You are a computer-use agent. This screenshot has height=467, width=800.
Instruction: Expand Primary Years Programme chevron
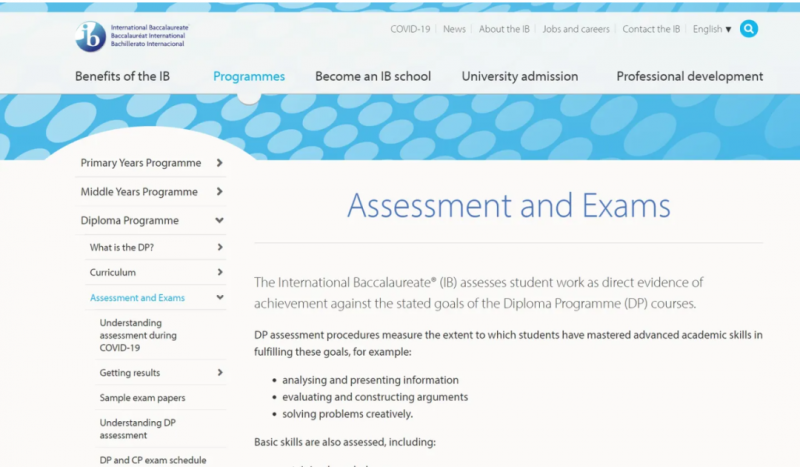[219, 163]
